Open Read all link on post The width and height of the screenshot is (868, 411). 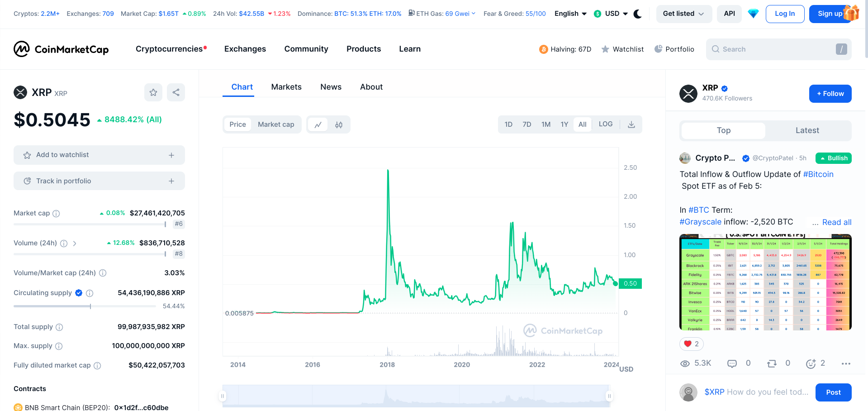[837, 222]
